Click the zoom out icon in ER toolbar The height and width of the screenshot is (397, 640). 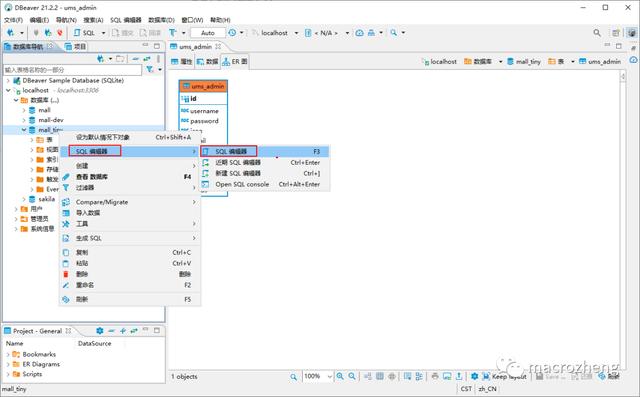click(x=352, y=376)
